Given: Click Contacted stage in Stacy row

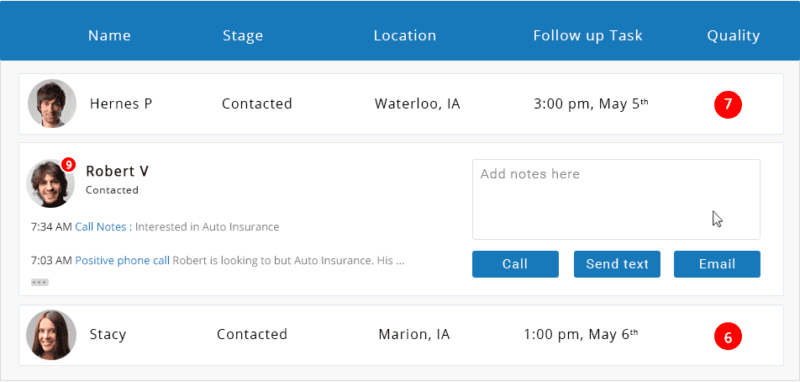Looking at the screenshot, I should click(252, 334).
